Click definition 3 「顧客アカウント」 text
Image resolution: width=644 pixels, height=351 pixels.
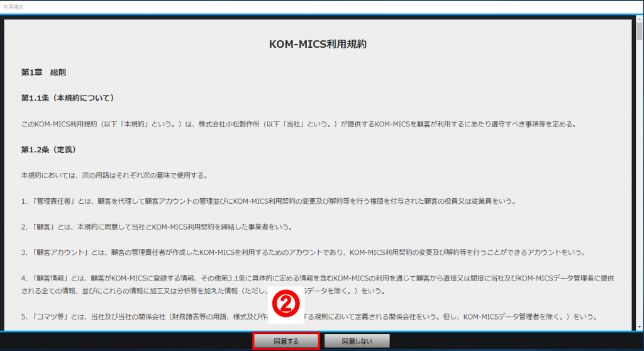(x=304, y=252)
